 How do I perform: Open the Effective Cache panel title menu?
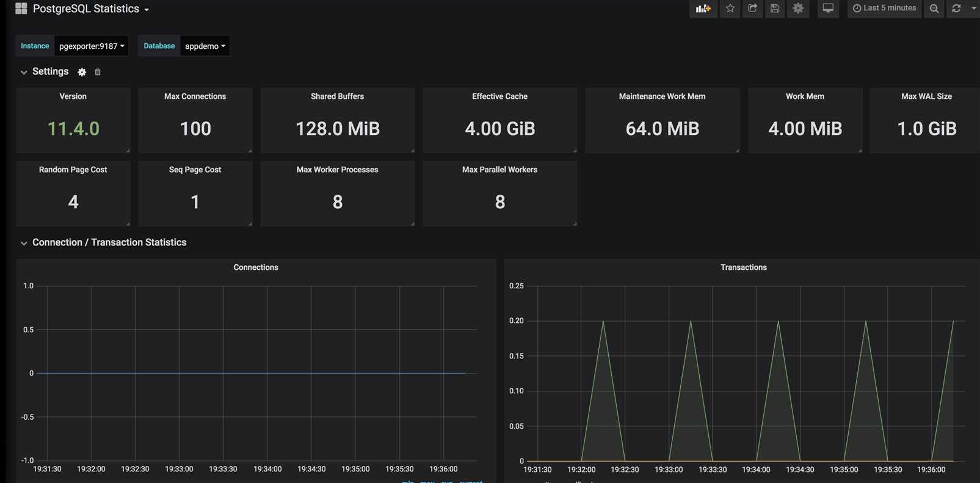pos(499,96)
